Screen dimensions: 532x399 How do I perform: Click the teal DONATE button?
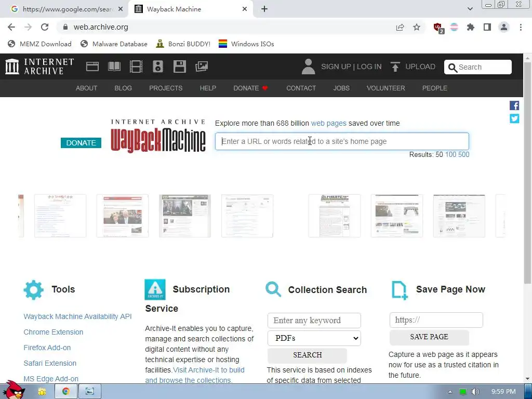tap(81, 143)
